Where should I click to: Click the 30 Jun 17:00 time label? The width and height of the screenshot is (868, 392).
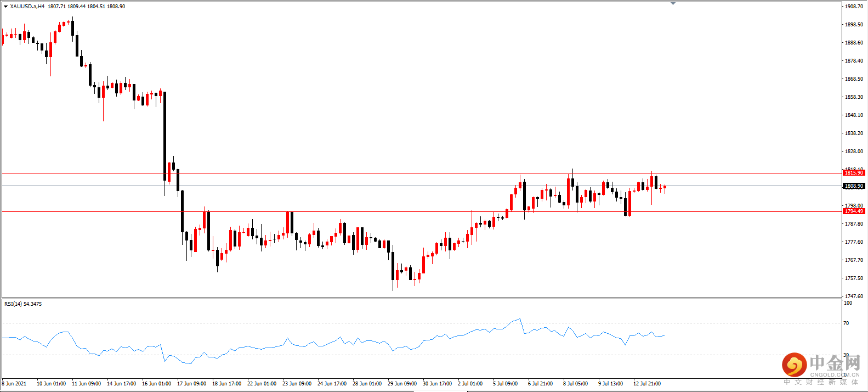coord(437,384)
